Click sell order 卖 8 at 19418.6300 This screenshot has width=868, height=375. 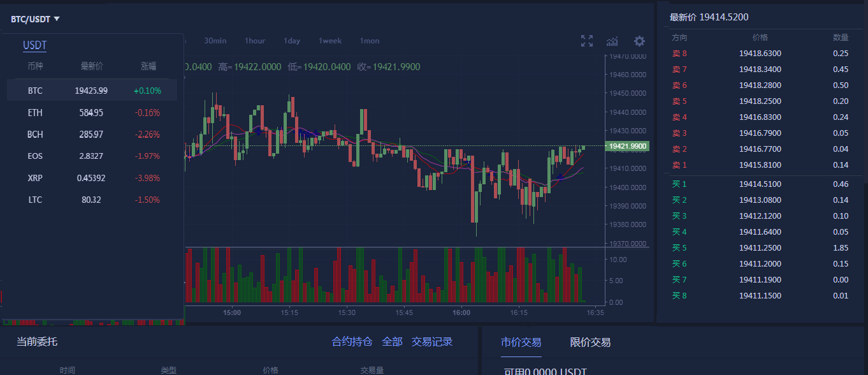coord(760,54)
